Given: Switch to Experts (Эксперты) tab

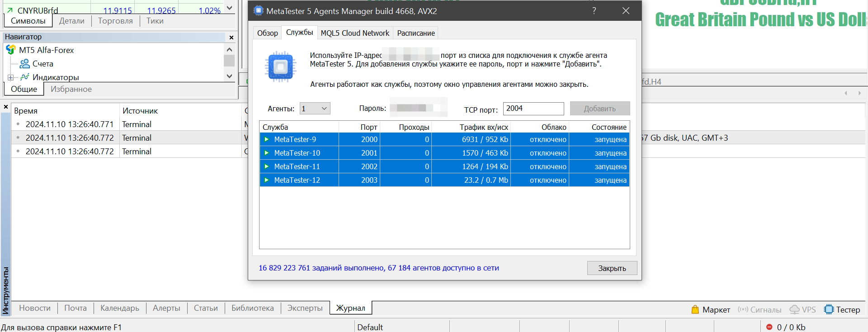Looking at the screenshot, I should (x=305, y=308).
